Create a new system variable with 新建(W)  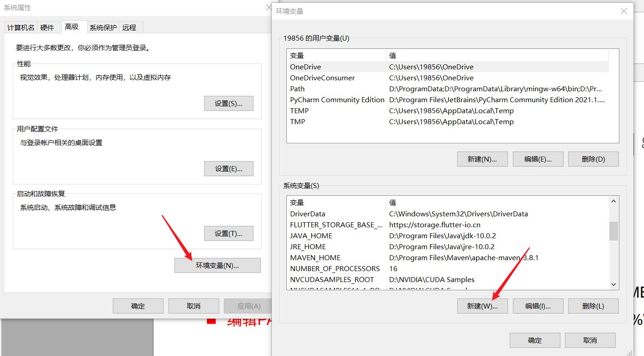pos(482,306)
